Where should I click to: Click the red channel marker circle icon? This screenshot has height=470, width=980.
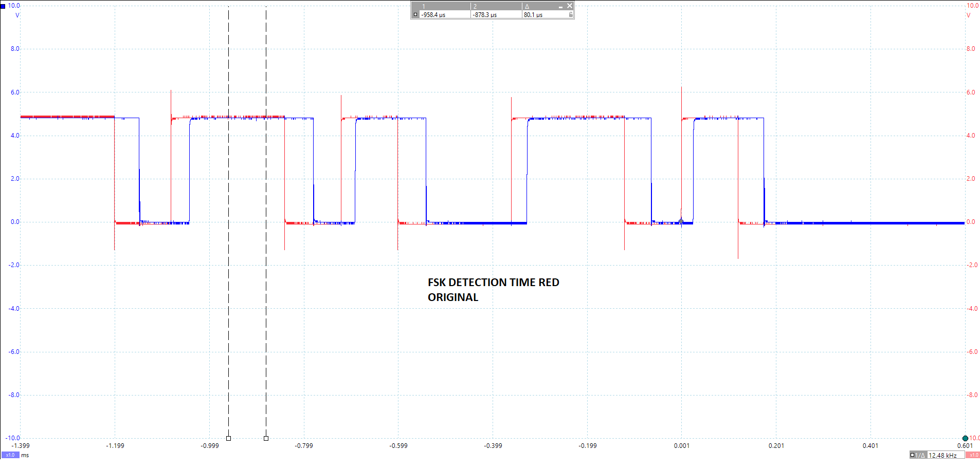click(x=966, y=438)
